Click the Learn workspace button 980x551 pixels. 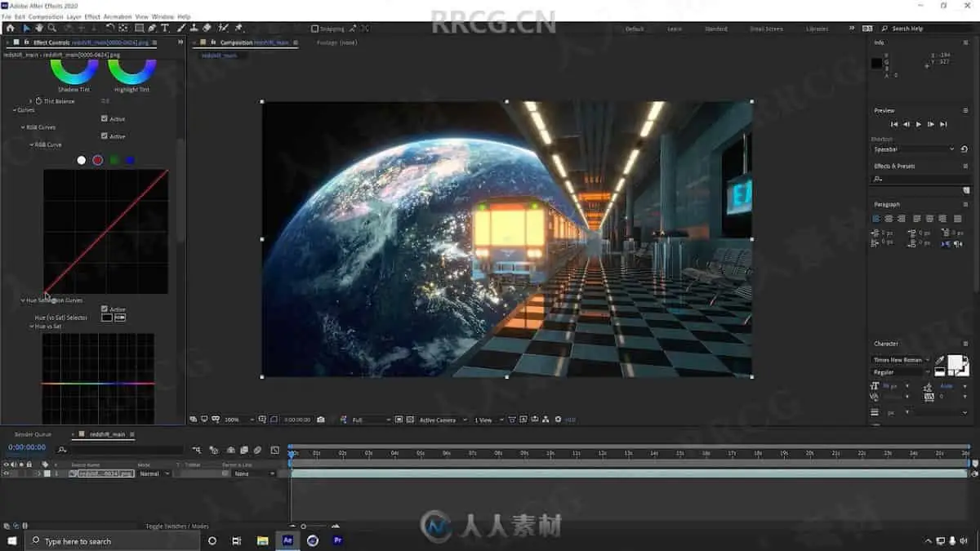(675, 29)
